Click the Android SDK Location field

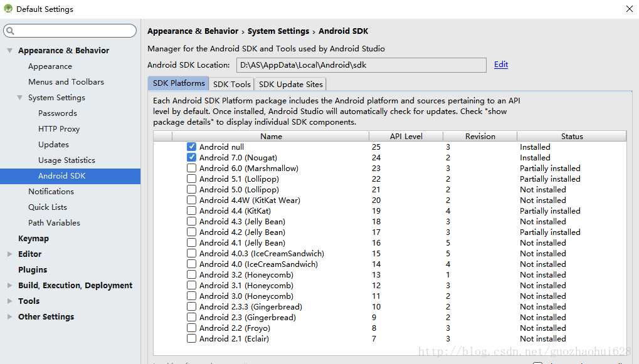361,65
